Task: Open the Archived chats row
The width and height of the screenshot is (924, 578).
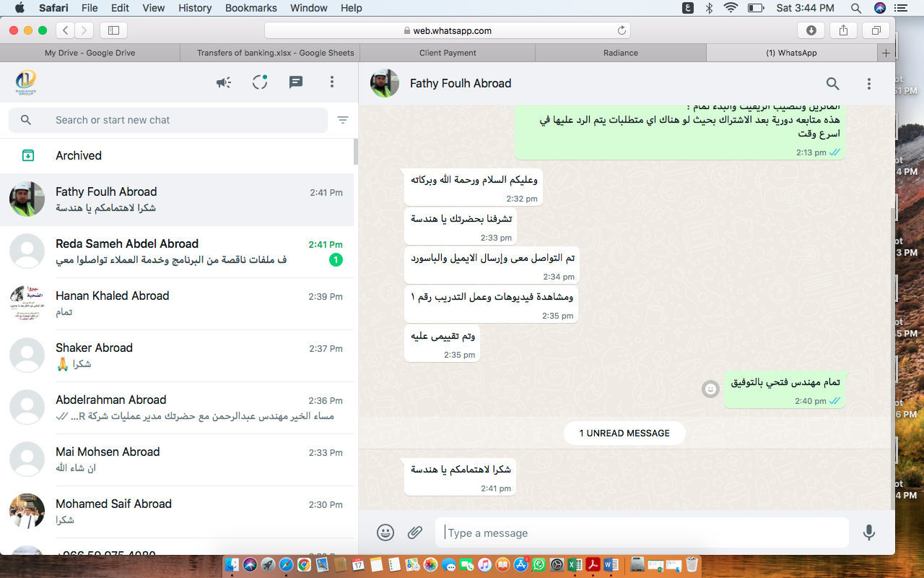Action: click(x=177, y=155)
